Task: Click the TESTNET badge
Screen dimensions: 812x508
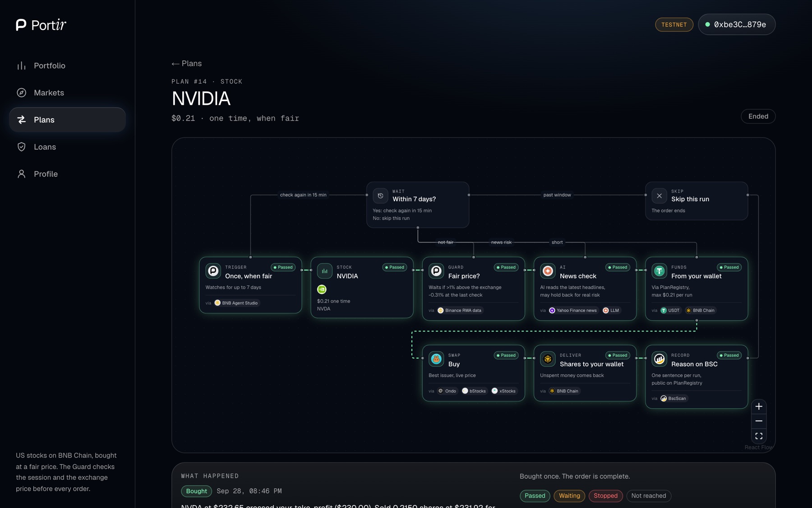Action: pos(674,24)
